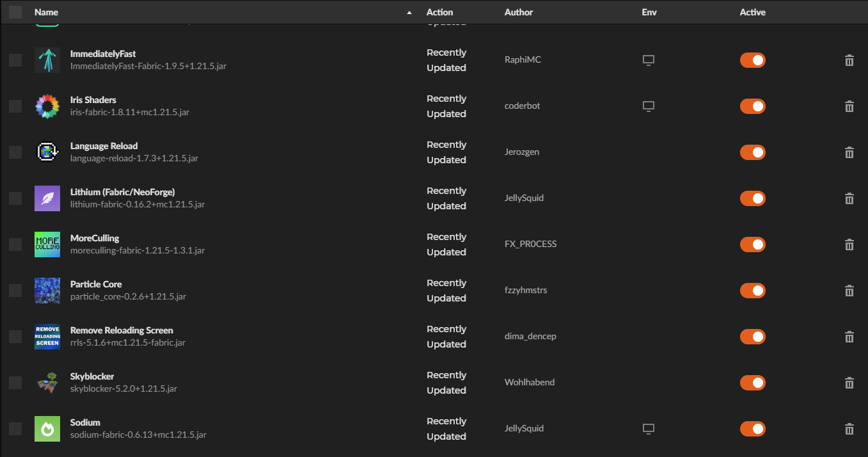Viewport: 868px width, 457px height.
Task: Click author dima_dencep
Action: pyautogui.click(x=530, y=336)
